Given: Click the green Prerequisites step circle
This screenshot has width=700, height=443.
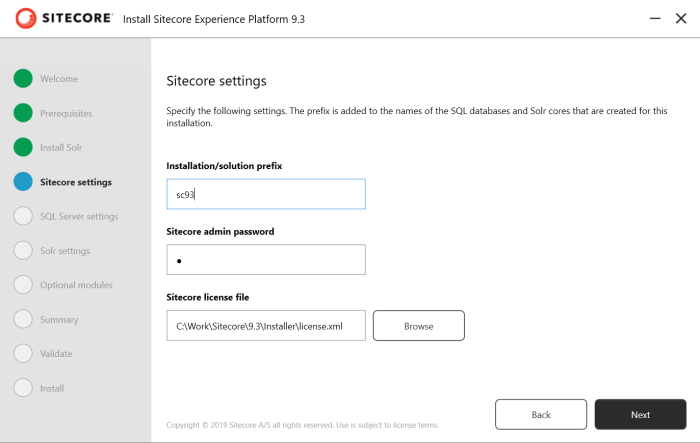Looking at the screenshot, I should [23, 113].
